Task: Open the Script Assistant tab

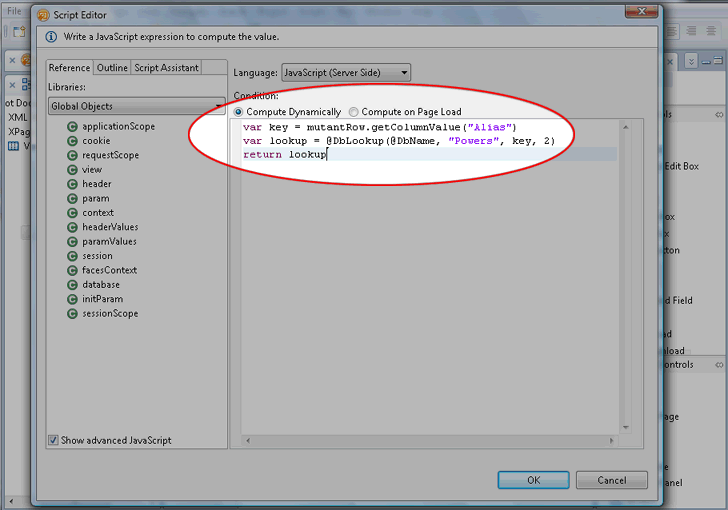Action: pos(166,68)
